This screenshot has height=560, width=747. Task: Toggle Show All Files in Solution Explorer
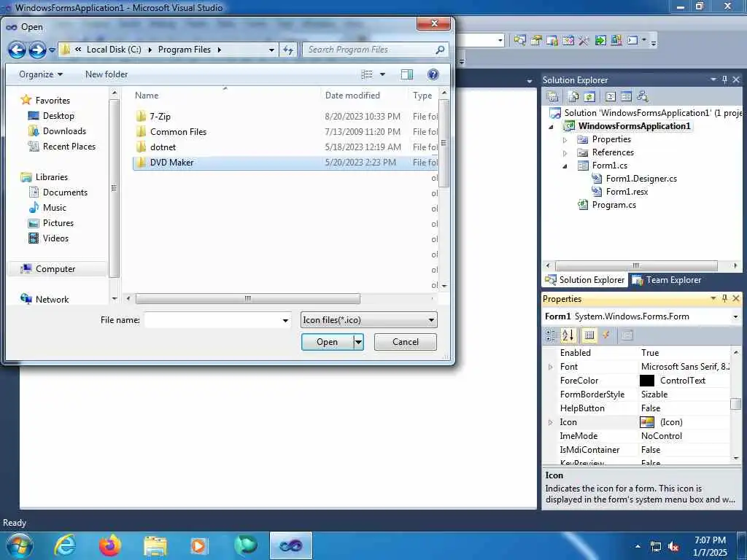coord(573,97)
